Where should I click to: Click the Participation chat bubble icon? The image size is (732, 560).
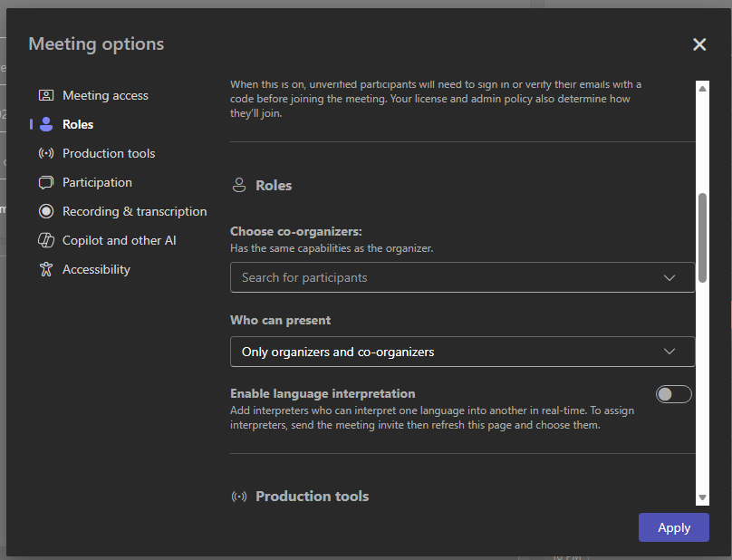coord(46,182)
